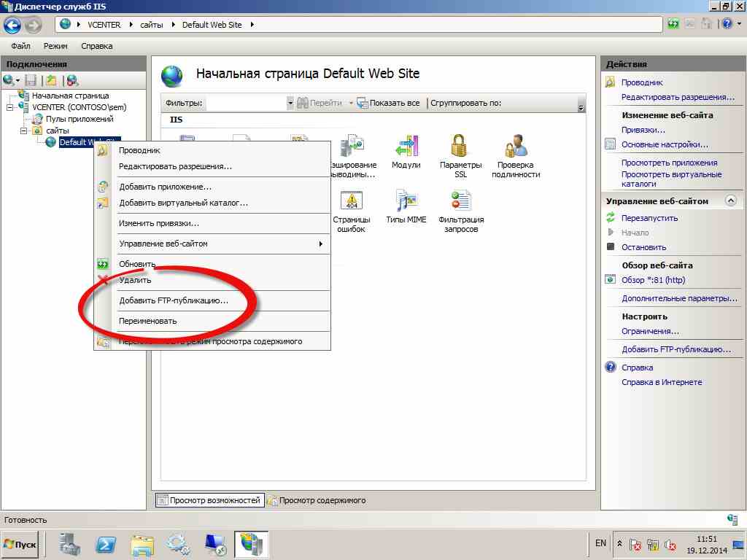Image resolution: width=747 pixels, height=560 pixels.
Task: Click the EN language indicator
Action: (x=600, y=543)
